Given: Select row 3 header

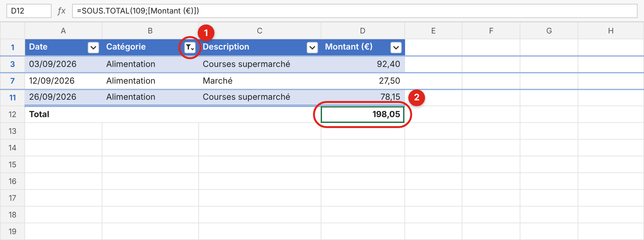Looking at the screenshot, I should 13,64.
